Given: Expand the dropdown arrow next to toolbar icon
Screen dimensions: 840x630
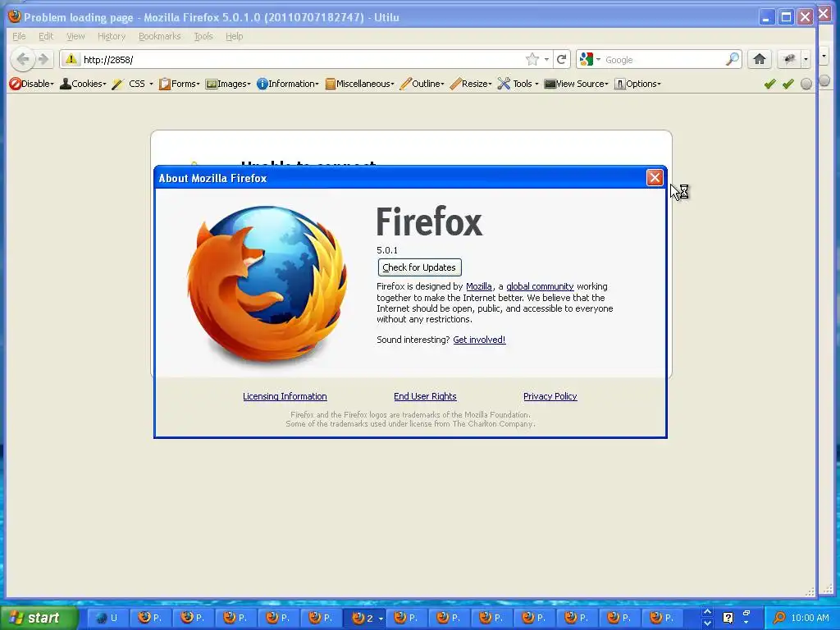Looking at the screenshot, I should tap(806, 59).
